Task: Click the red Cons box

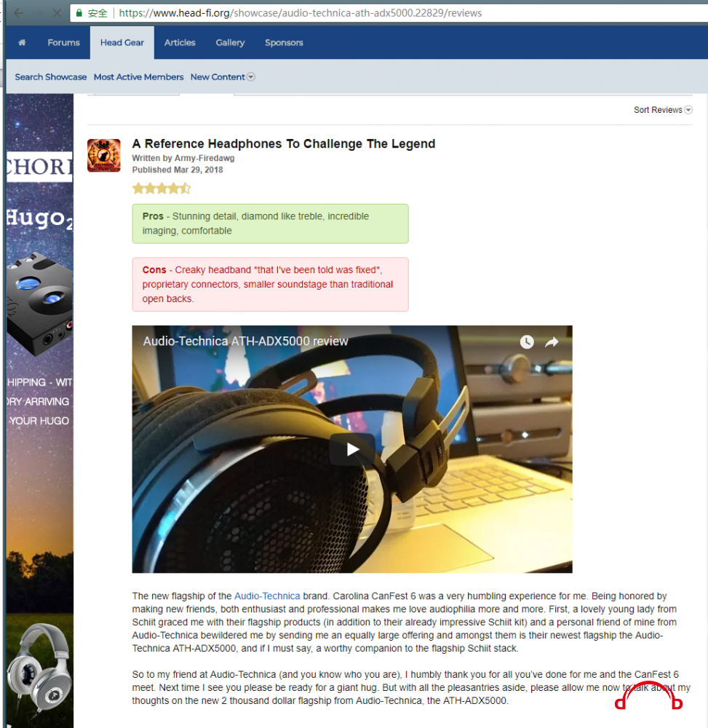Action: (x=270, y=285)
